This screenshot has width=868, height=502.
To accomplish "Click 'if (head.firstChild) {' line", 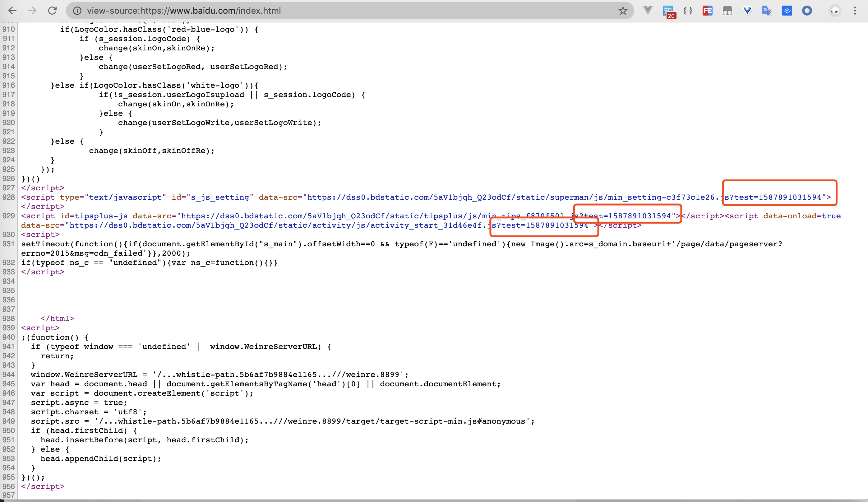I will click(84, 430).
